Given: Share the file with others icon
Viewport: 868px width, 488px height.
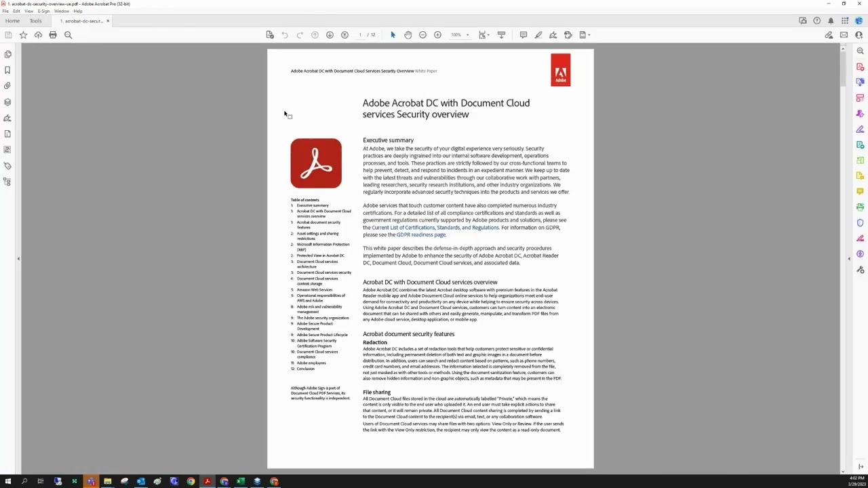Looking at the screenshot, I should coord(859,35).
